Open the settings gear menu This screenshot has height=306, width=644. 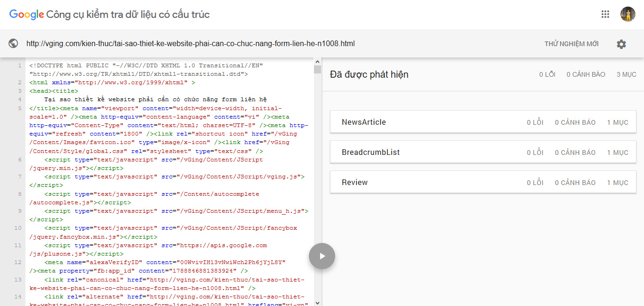621,44
